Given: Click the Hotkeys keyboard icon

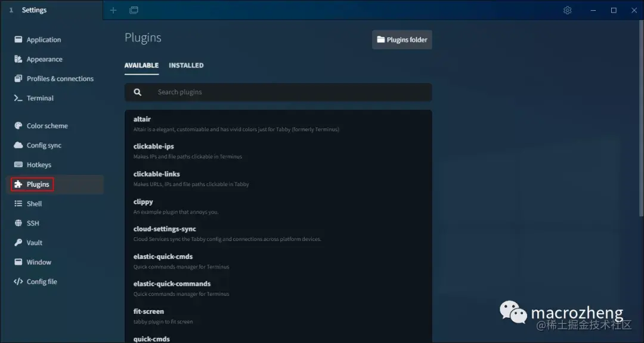Looking at the screenshot, I should coord(18,165).
